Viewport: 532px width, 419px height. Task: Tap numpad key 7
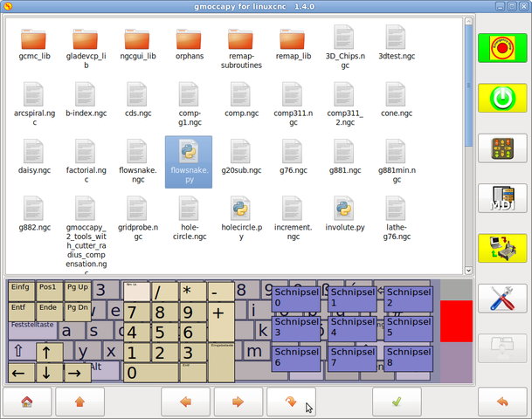click(x=137, y=312)
